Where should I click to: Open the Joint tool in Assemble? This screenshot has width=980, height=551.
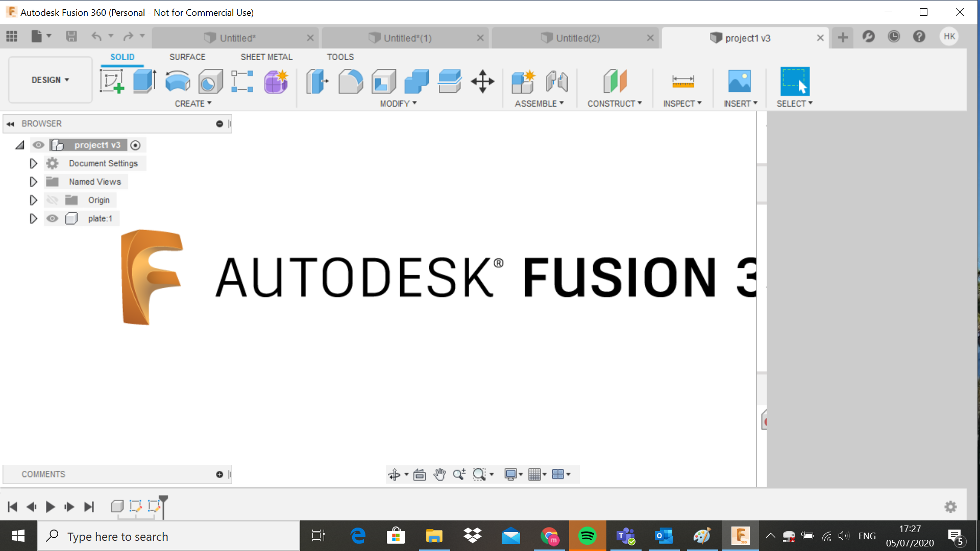tap(556, 82)
